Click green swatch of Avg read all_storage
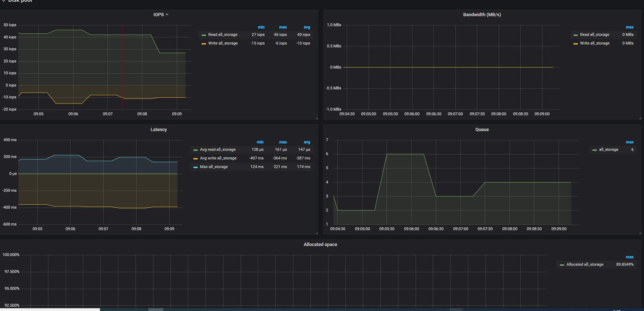644x311 pixels. 195,150
